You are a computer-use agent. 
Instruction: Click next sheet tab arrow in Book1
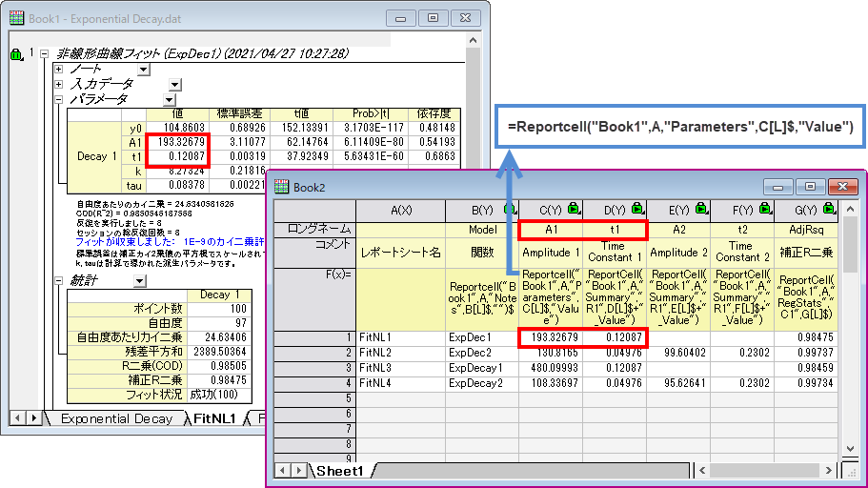tap(33, 418)
